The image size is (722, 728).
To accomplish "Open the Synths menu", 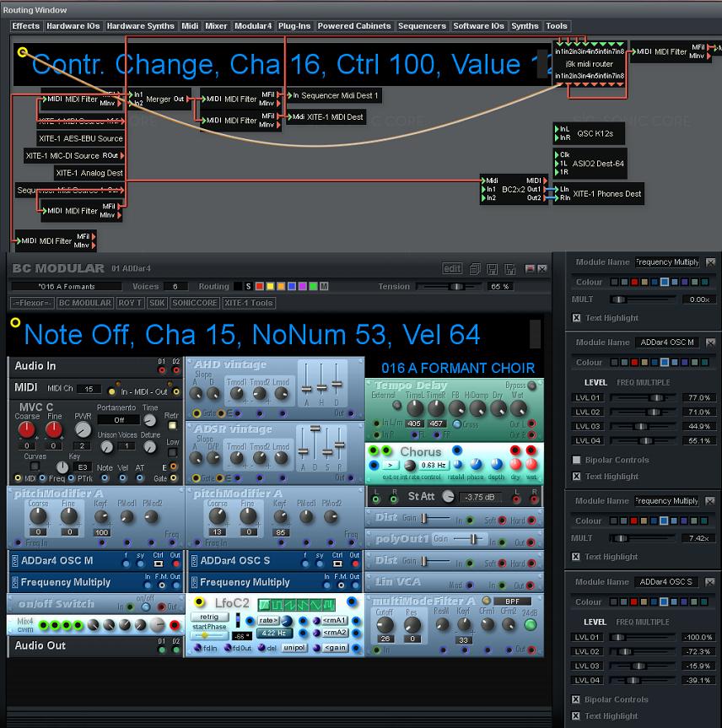I will point(525,26).
